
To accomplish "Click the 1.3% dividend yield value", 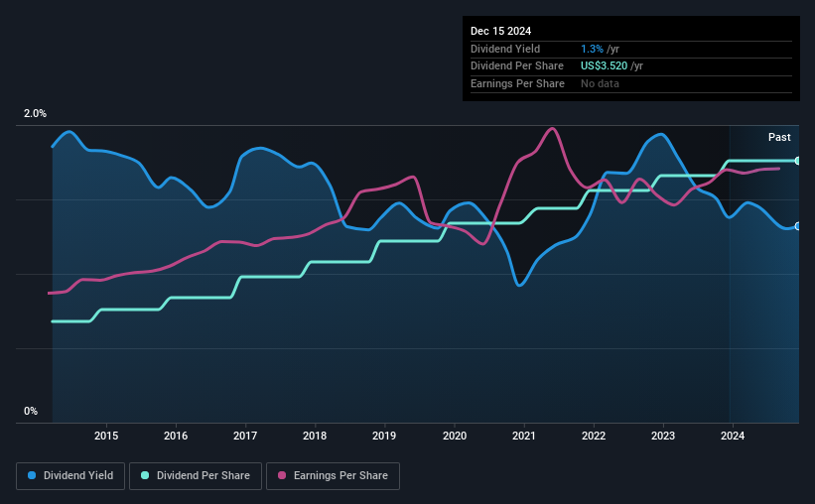I will click(x=592, y=49).
